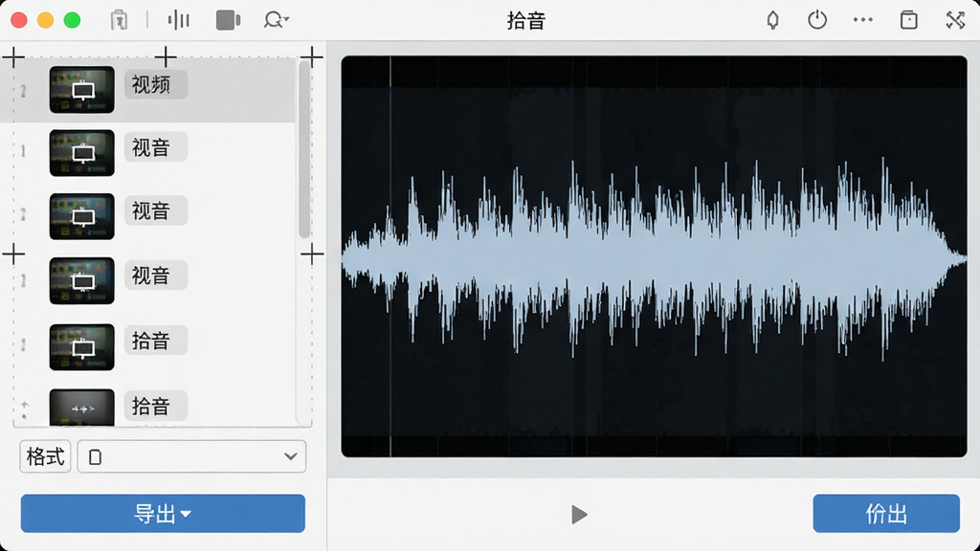Viewport: 980px width, 551px height.
Task: Click the notification bell icon
Action: pos(773,20)
